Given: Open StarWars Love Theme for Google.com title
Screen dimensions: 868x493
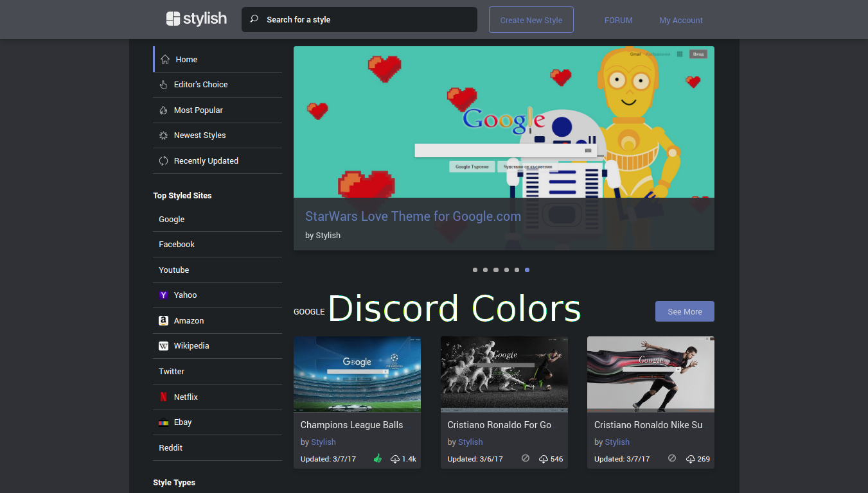Looking at the screenshot, I should (x=412, y=216).
